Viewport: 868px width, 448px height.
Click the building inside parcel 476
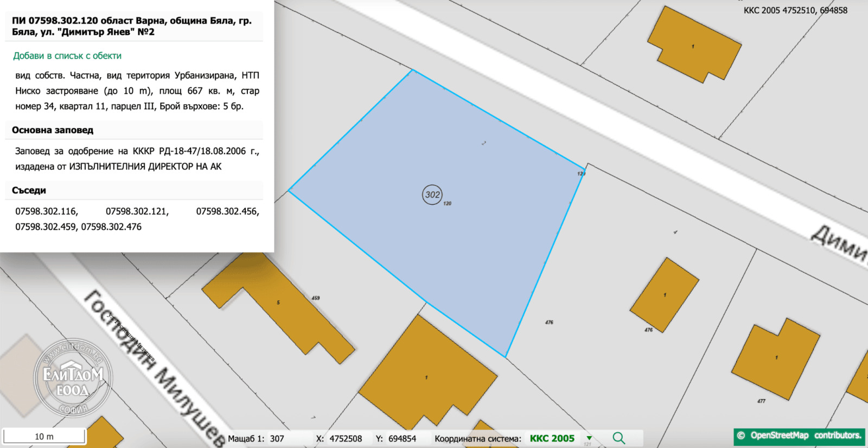pyautogui.click(x=664, y=294)
